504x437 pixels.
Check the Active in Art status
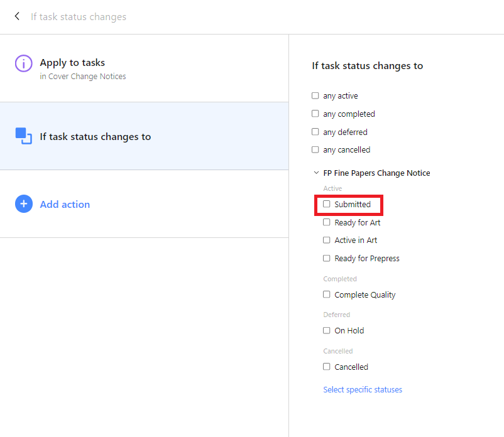[327, 240]
